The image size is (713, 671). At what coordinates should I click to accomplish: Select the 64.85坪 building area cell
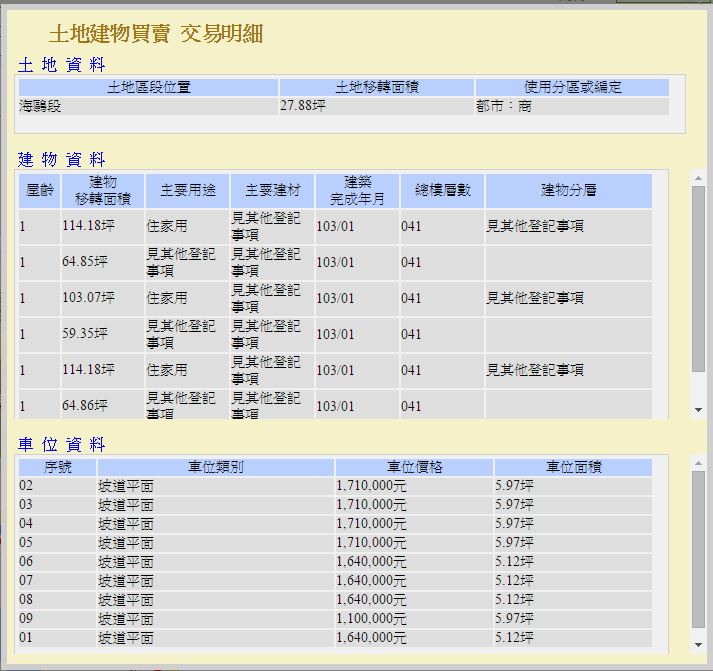[x=103, y=262]
